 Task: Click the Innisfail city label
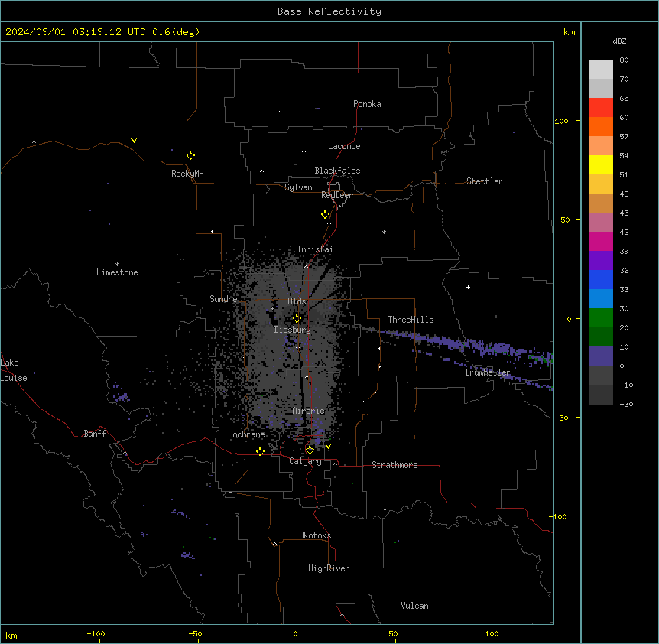click(x=317, y=249)
